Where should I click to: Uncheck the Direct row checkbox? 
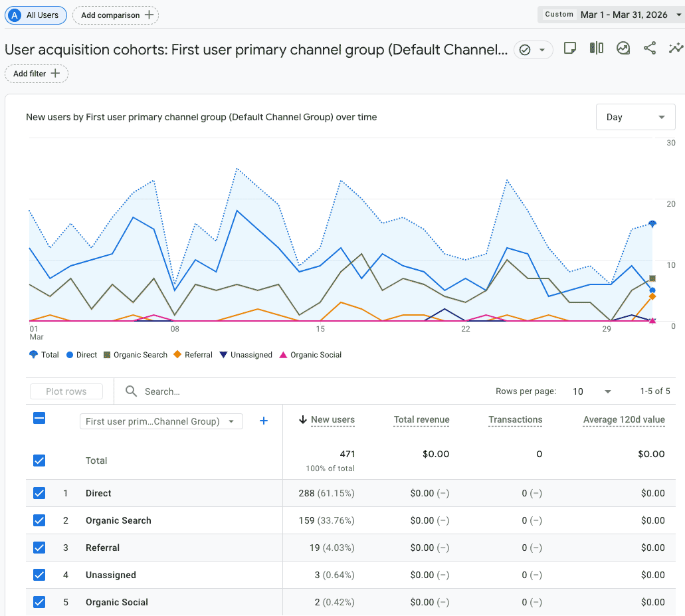[x=39, y=493]
